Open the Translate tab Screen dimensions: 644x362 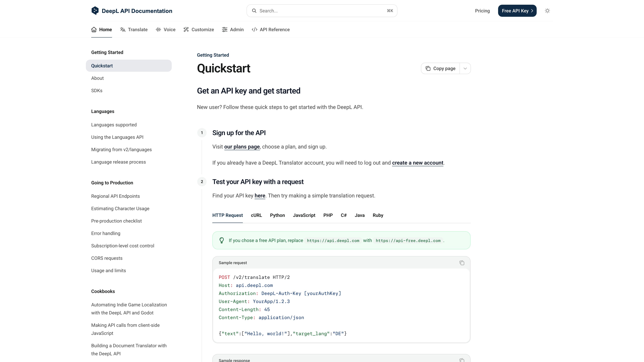134,29
